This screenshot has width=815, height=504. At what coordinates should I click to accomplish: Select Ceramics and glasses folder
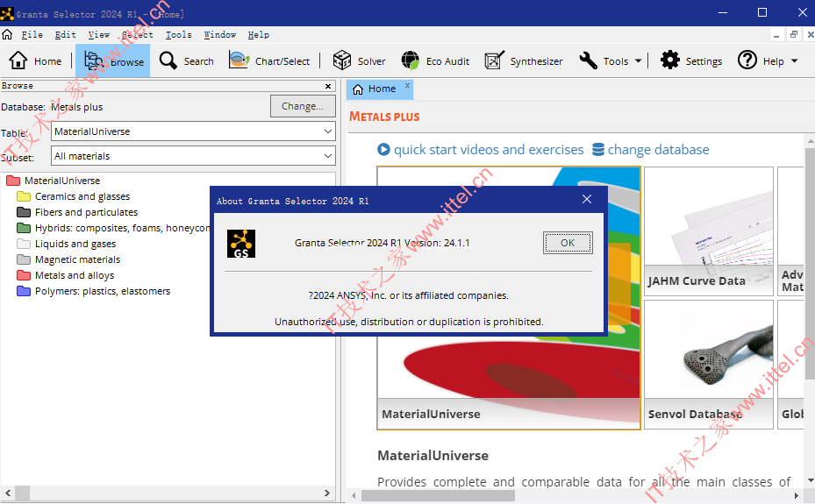(74, 196)
